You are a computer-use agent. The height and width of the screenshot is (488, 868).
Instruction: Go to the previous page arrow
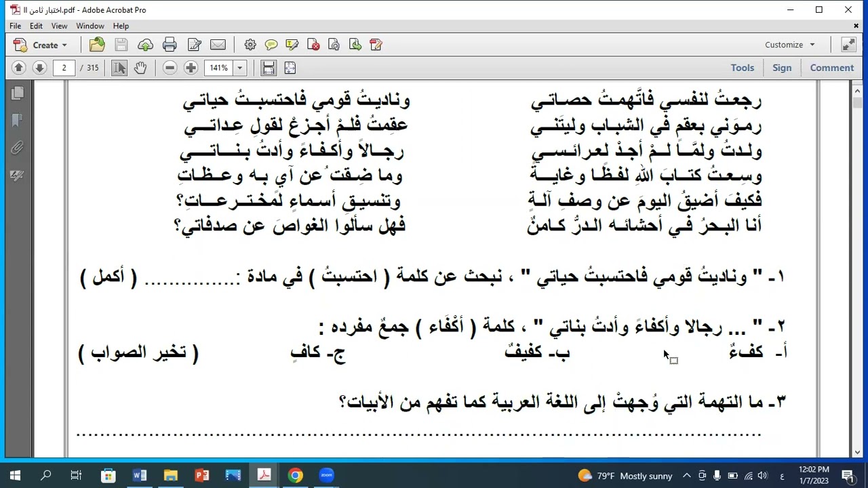click(19, 68)
